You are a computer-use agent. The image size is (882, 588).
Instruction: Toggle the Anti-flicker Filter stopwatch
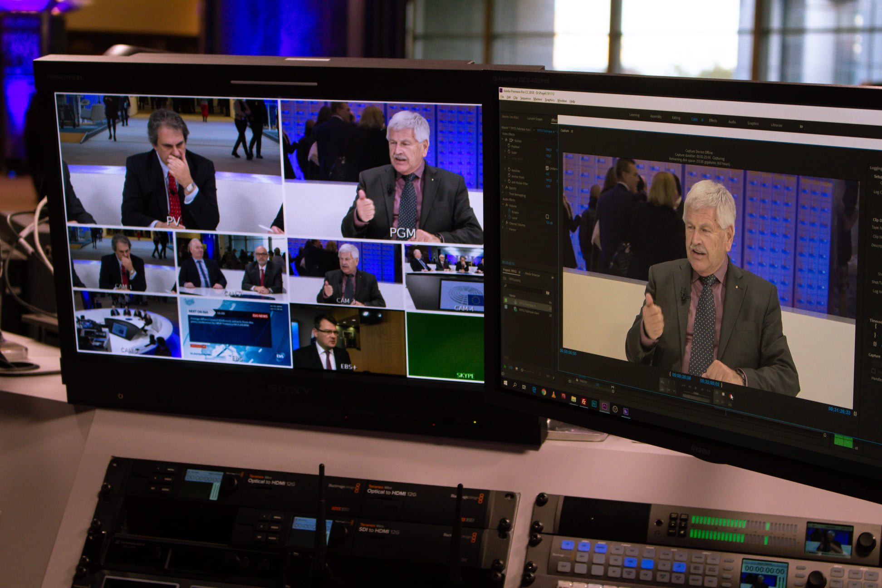tap(509, 181)
